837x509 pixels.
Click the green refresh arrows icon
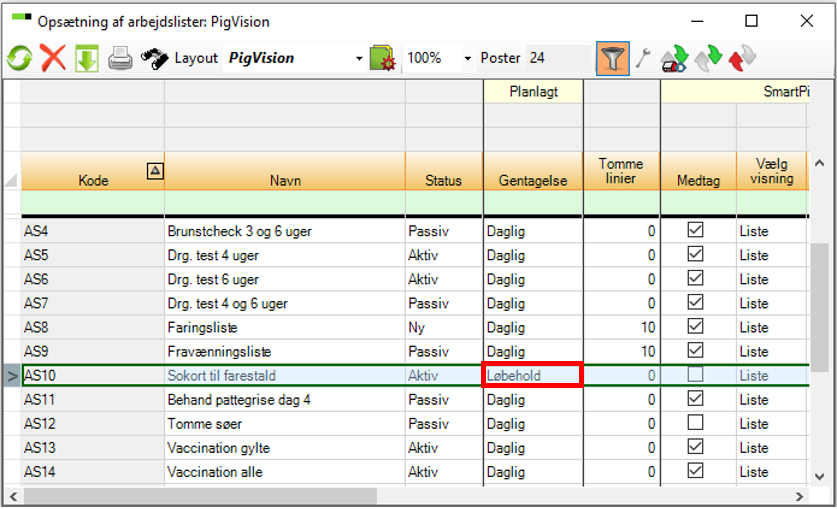(x=19, y=58)
